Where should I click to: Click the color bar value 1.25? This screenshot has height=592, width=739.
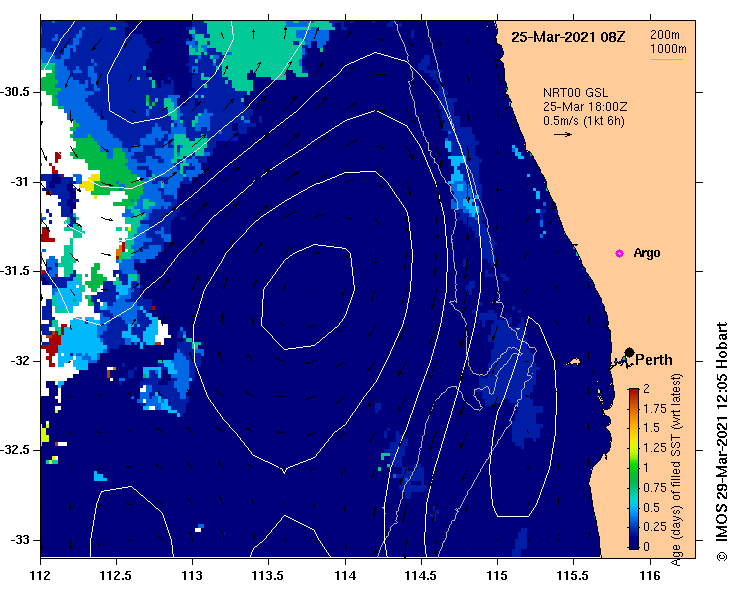click(x=655, y=448)
